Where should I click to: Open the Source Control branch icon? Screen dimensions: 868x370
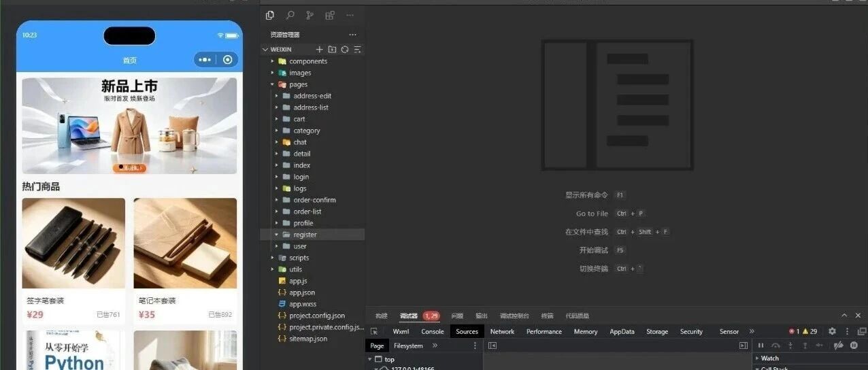310,15
